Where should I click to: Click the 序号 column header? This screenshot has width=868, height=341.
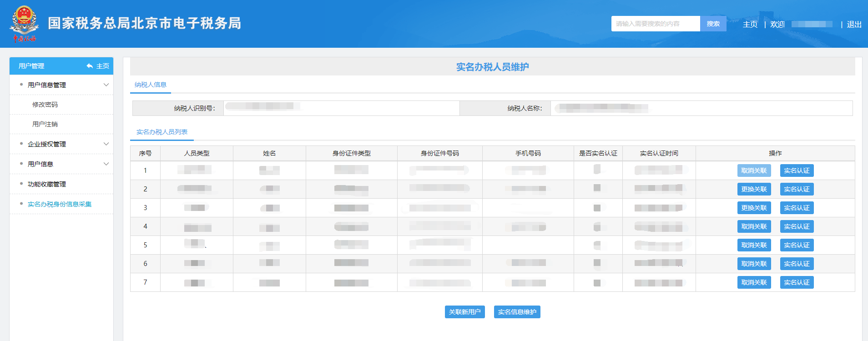point(145,153)
